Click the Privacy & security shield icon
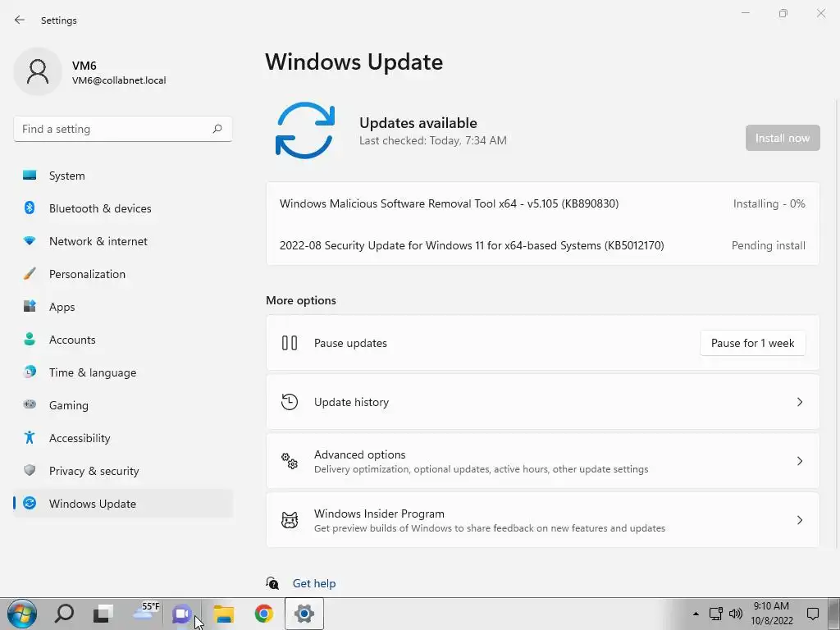The height and width of the screenshot is (630, 840). click(x=30, y=470)
